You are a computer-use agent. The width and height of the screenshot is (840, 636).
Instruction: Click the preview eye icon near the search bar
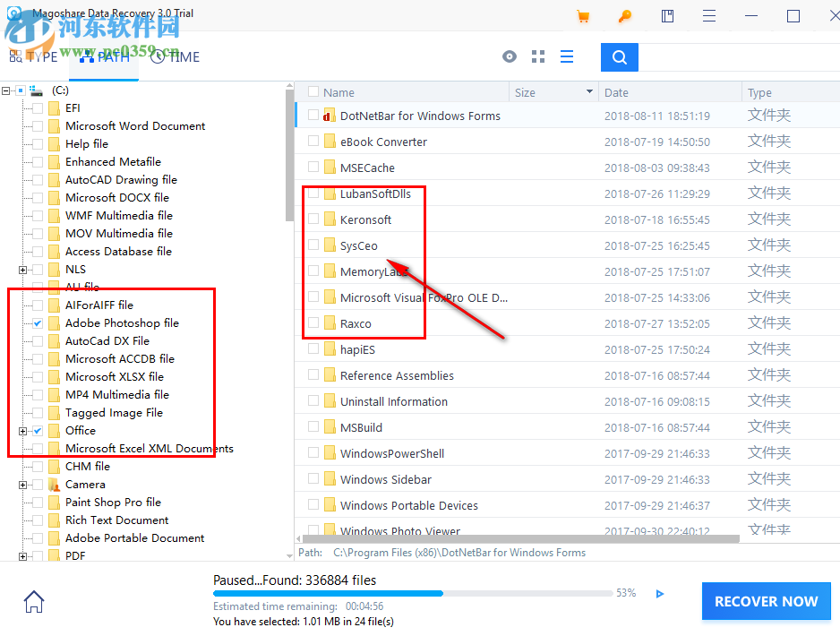pyautogui.click(x=509, y=56)
